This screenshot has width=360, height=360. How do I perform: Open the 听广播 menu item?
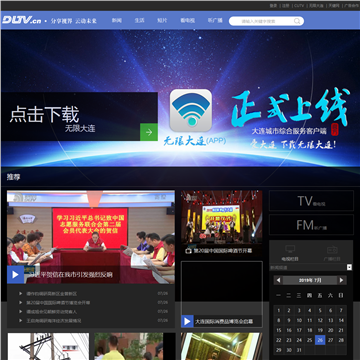pos(215,20)
